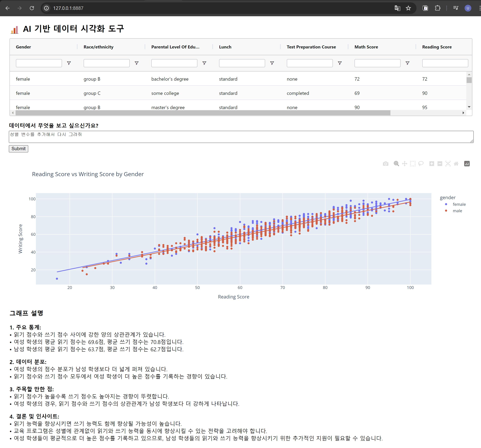Sort by Test Preparation Course header

[311, 47]
